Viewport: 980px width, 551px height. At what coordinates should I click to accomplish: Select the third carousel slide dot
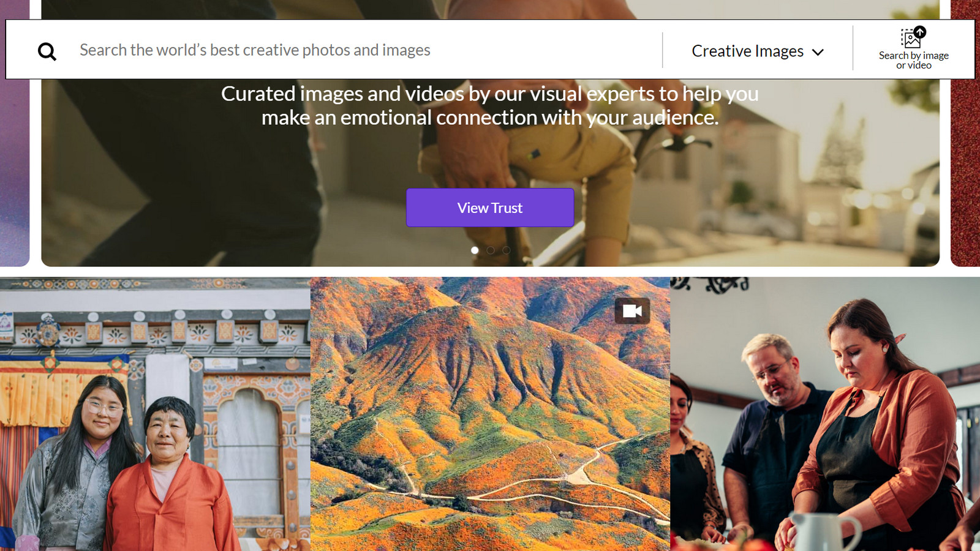click(507, 250)
